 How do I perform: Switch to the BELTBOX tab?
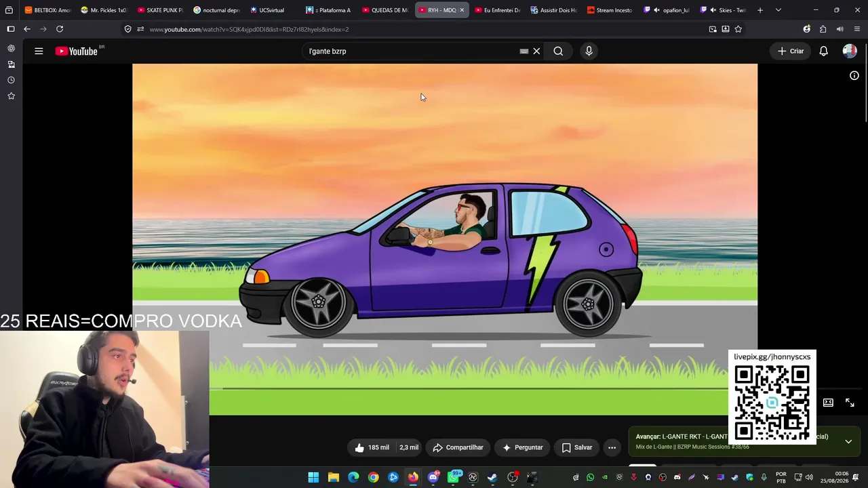point(47,10)
